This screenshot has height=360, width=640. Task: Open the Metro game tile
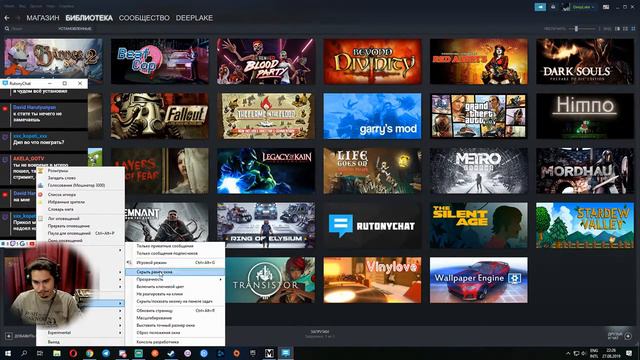point(478,171)
